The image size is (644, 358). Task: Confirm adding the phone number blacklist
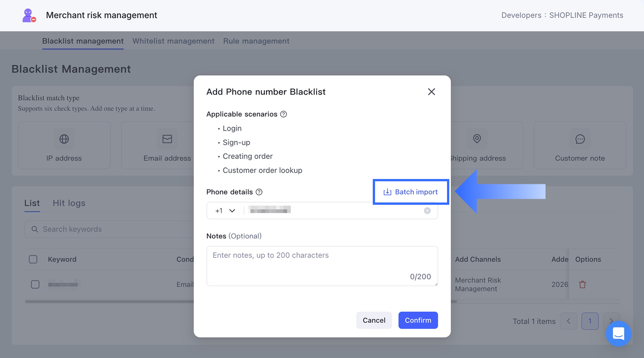[418, 320]
